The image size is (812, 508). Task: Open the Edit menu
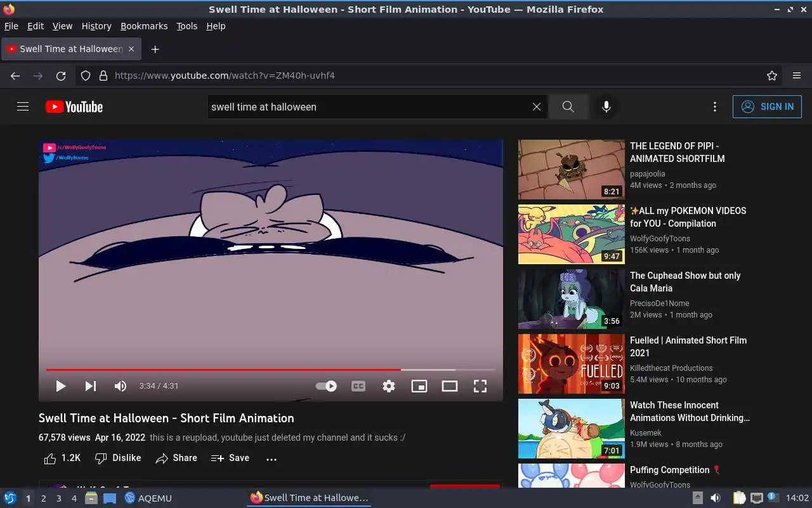tap(36, 26)
